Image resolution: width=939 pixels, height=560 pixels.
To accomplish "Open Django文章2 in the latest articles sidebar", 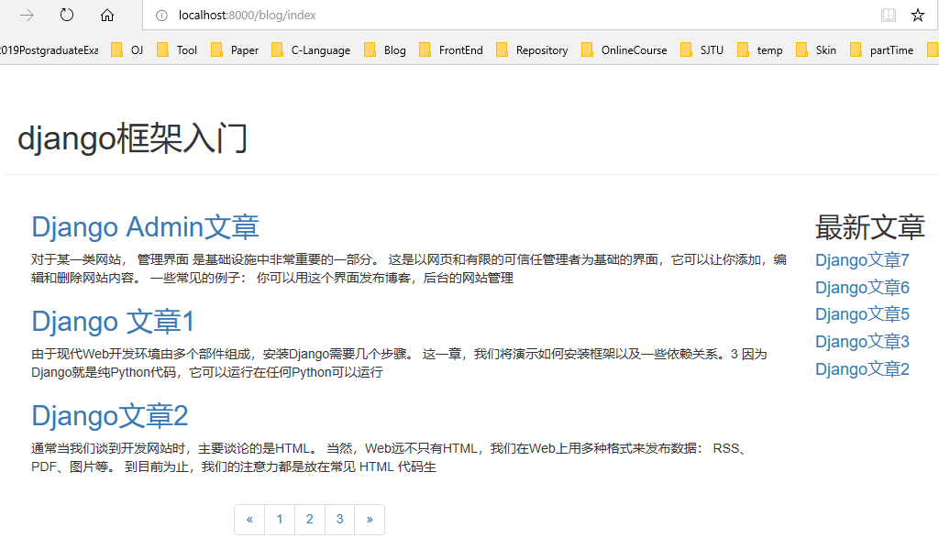I will pos(862,369).
